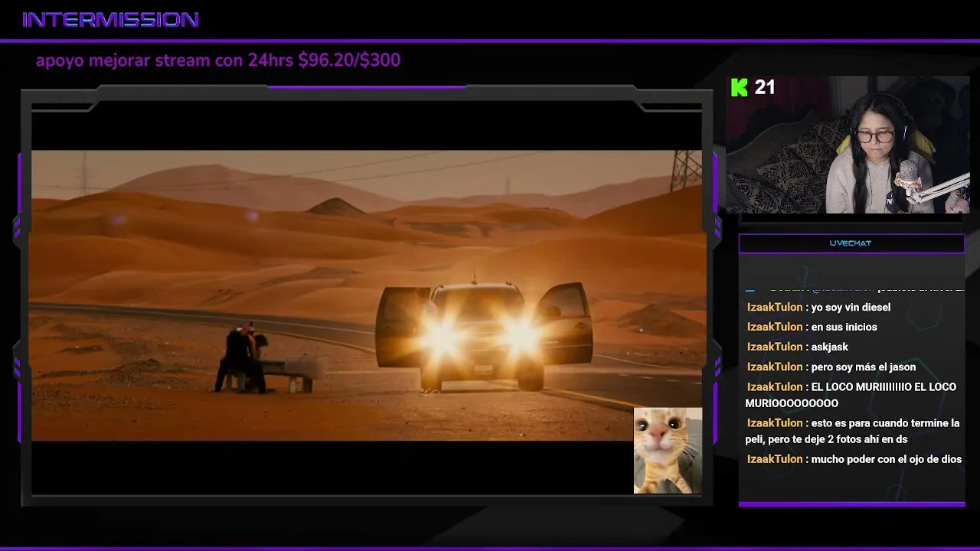This screenshot has height=551, width=980.
Task: Select message "mucho poder con el ojo de dios"
Action: click(x=886, y=459)
